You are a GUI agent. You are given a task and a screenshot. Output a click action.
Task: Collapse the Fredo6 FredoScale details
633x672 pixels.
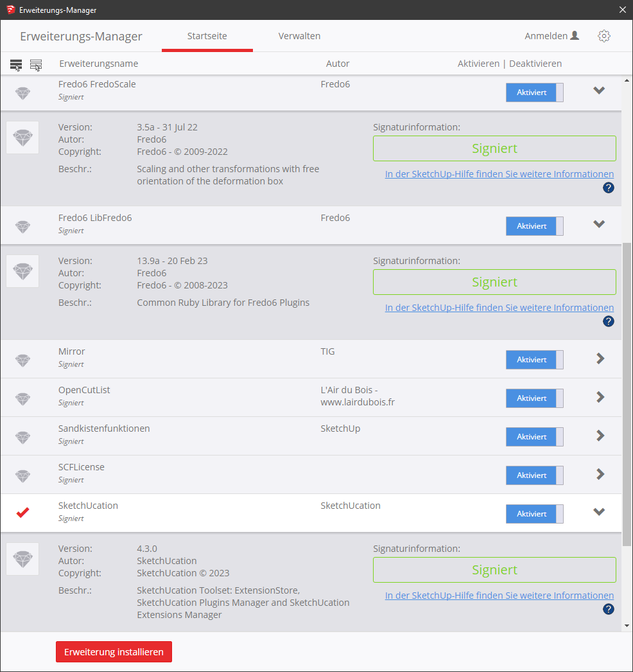(x=599, y=91)
